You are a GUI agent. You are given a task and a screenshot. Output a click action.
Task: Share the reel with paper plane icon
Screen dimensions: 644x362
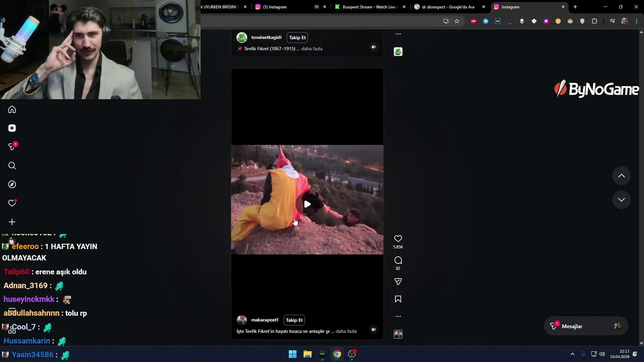398,282
